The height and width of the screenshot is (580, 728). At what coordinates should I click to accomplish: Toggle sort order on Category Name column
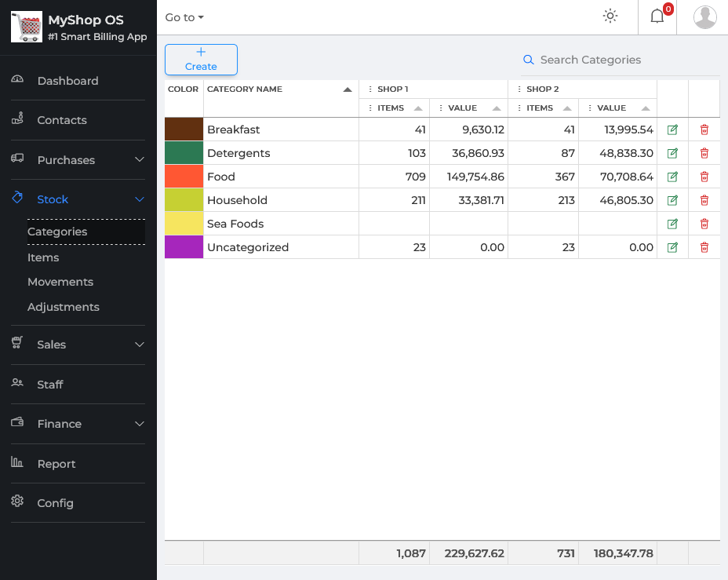click(348, 89)
